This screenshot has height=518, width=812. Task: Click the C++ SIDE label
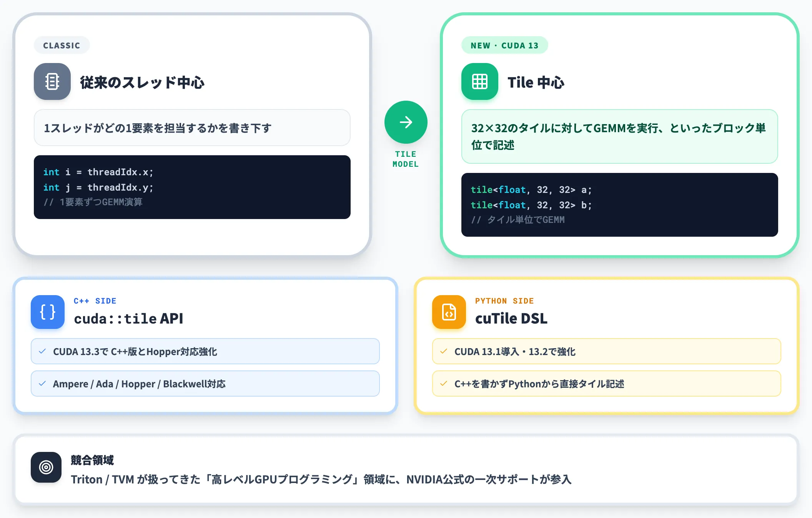[95, 301]
